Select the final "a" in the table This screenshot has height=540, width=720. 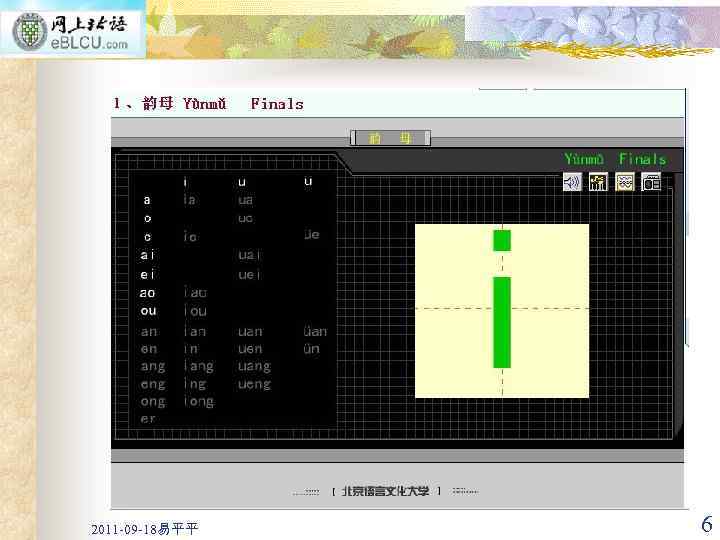(147, 200)
